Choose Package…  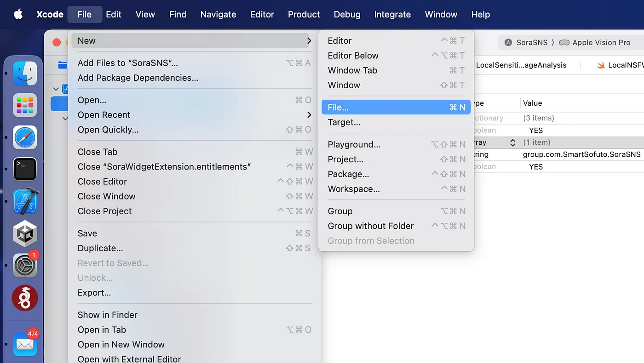(396, 174)
